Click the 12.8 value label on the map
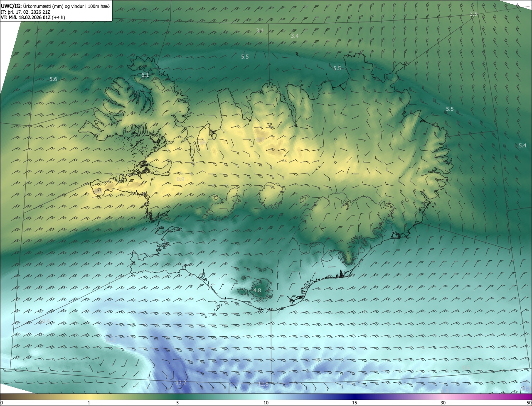This screenshot has height=406, width=532. click(264, 384)
